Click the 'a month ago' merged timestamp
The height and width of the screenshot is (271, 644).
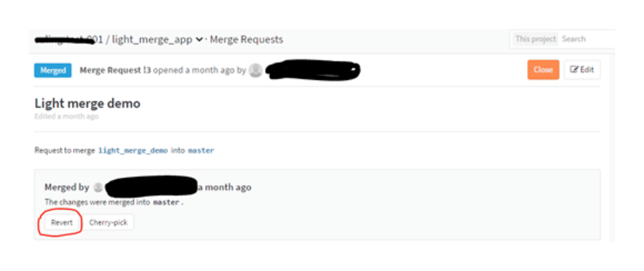coord(225,187)
